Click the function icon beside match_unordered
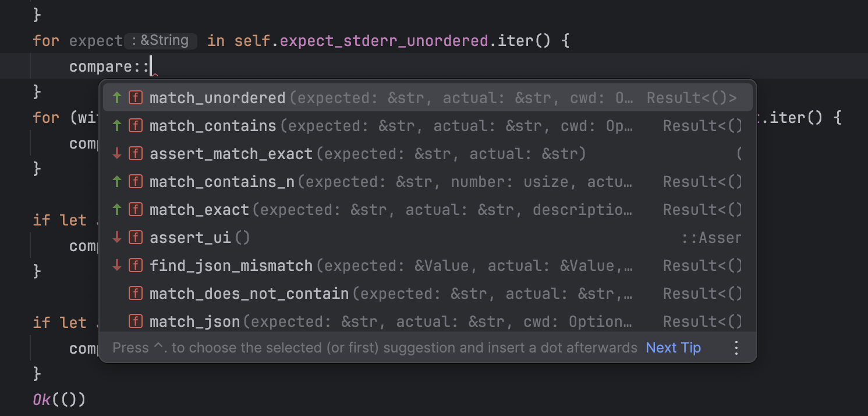This screenshot has height=416, width=868. tap(136, 97)
